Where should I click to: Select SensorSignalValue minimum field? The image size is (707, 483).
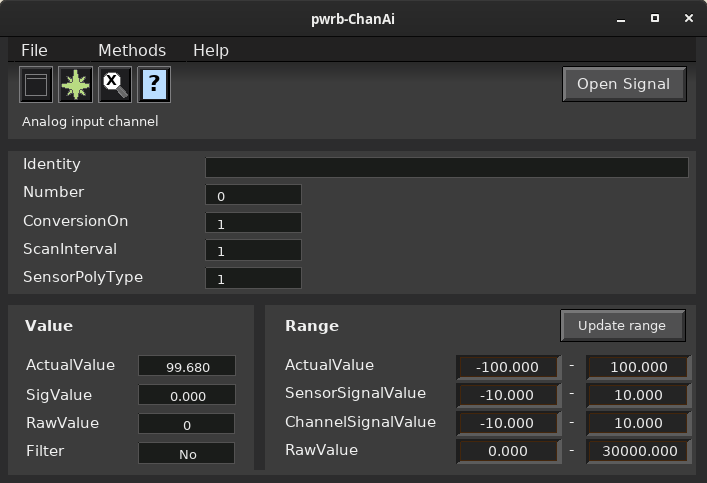[508, 395]
